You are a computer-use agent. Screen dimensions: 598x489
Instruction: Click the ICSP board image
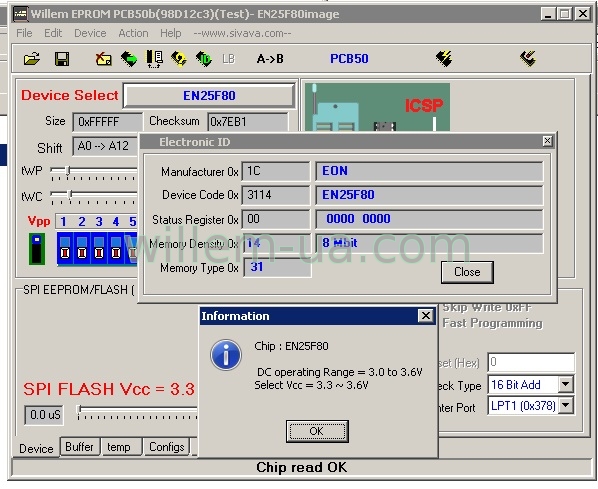click(x=377, y=108)
